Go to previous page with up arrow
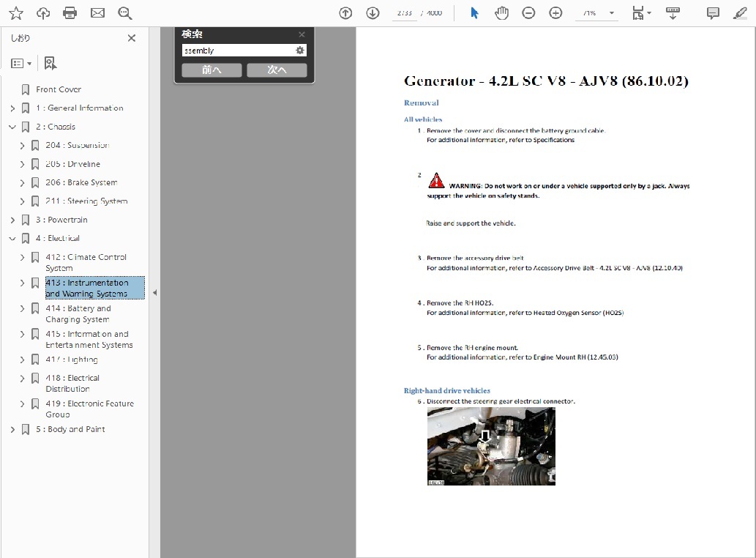Viewport: 756px width, 558px height. tap(345, 13)
